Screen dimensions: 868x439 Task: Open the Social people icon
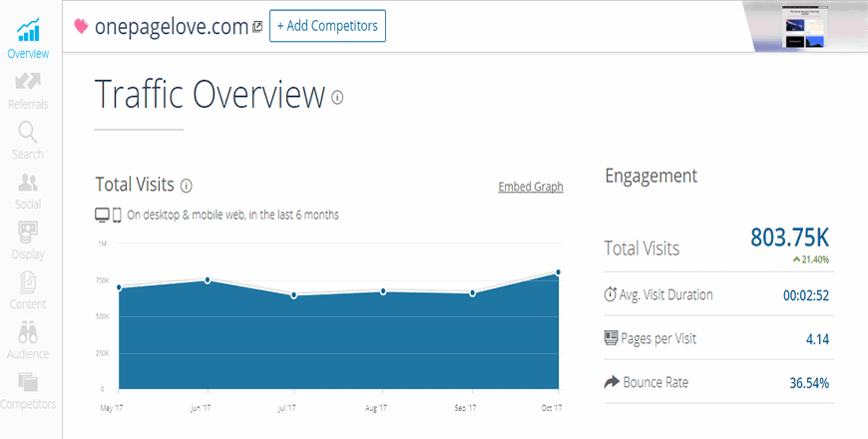point(28,183)
